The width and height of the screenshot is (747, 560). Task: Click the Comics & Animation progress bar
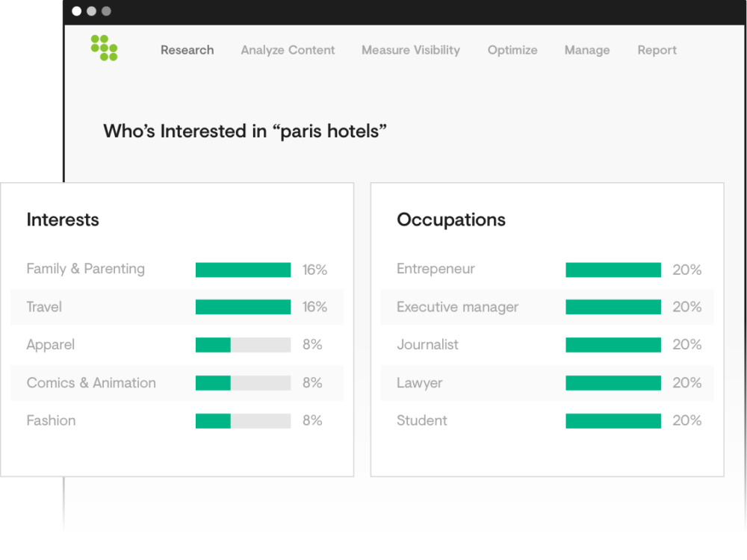243,383
